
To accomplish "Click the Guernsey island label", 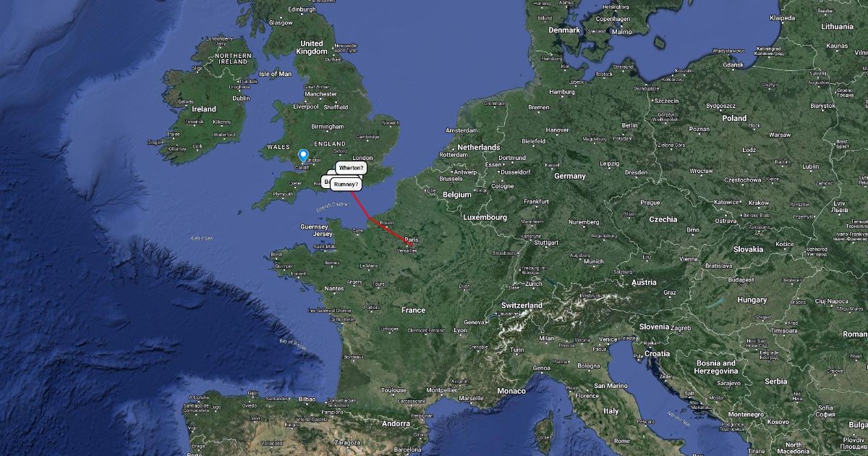I will point(316,227).
